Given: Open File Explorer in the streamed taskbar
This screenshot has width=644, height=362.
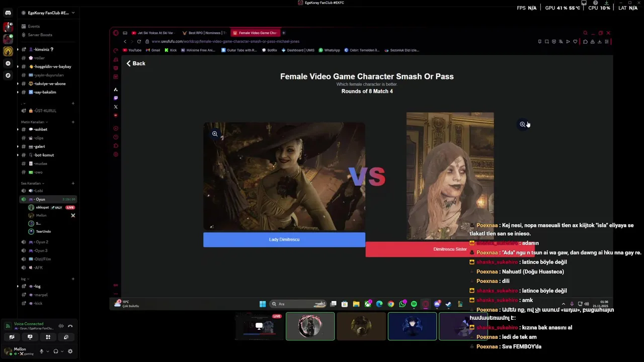Looking at the screenshot, I should click(356, 304).
